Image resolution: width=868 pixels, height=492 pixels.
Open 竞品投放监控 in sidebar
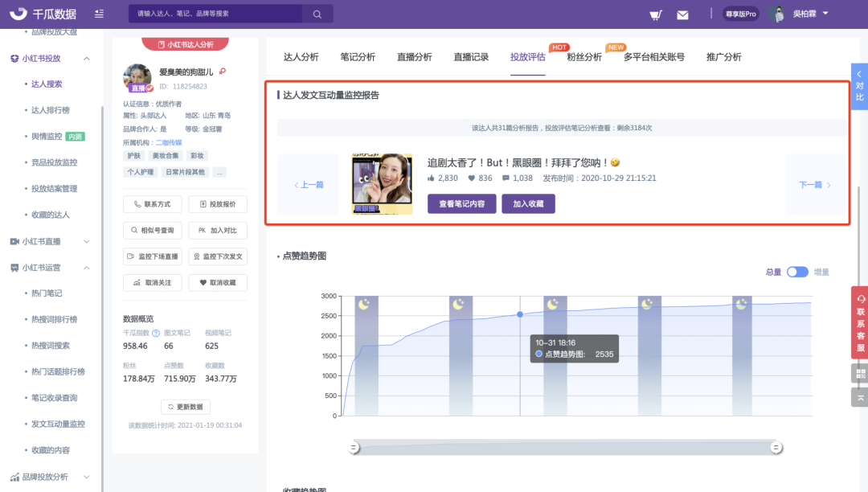coord(55,162)
